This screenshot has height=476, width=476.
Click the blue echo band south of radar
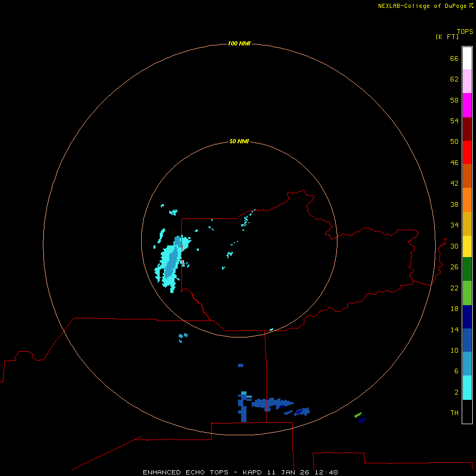272,404
